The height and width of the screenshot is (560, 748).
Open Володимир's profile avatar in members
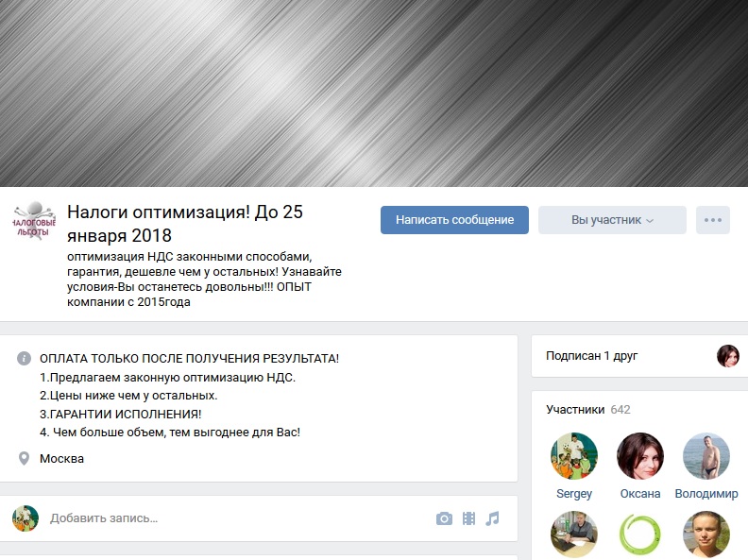click(x=706, y=456)
